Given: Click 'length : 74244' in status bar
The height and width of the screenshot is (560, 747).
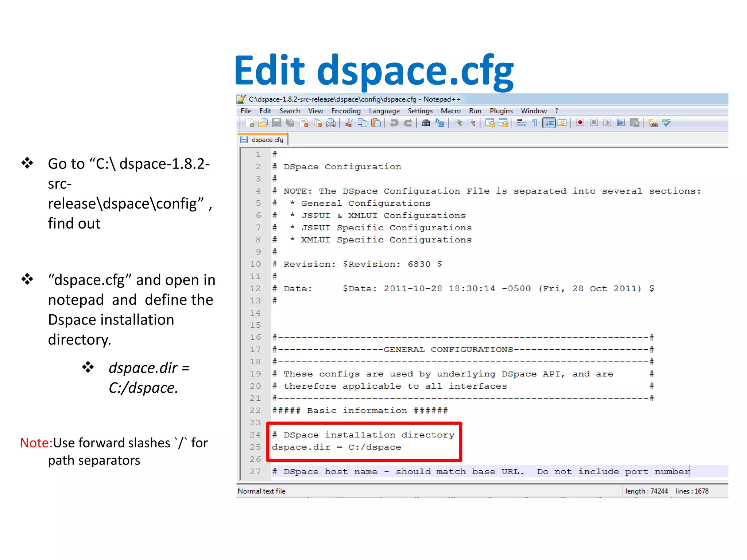Looking at the screenshot, I should click(646, 491).
